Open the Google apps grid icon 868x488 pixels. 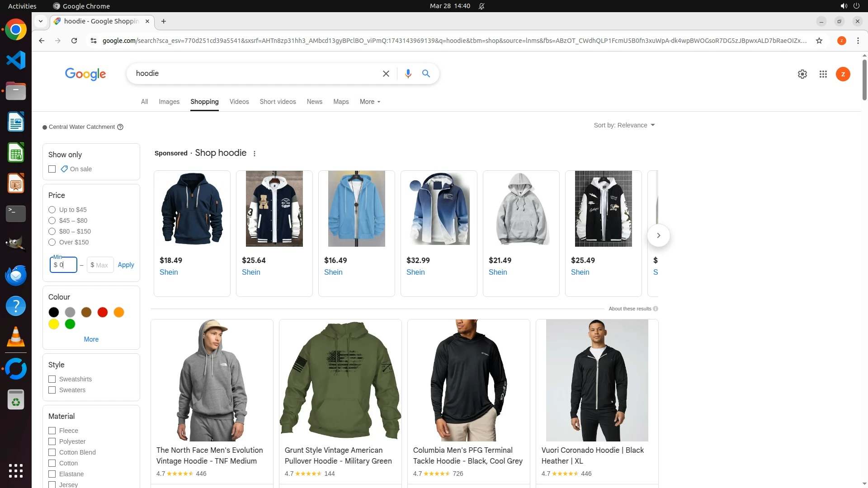click(x=823, y=74)
